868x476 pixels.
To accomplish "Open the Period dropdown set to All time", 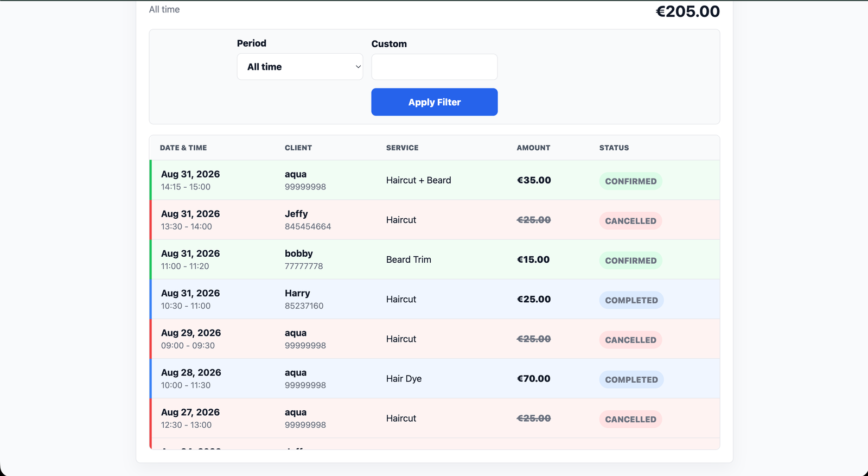I will (300, 67).
